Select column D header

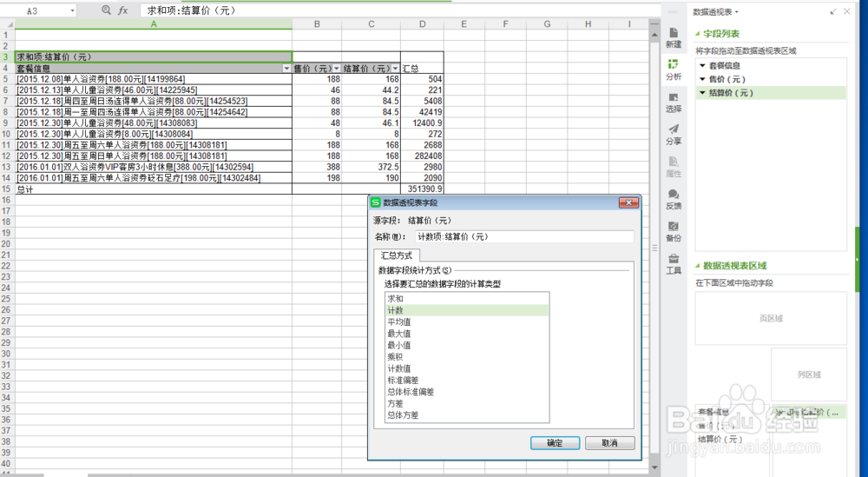pos(423,23)
